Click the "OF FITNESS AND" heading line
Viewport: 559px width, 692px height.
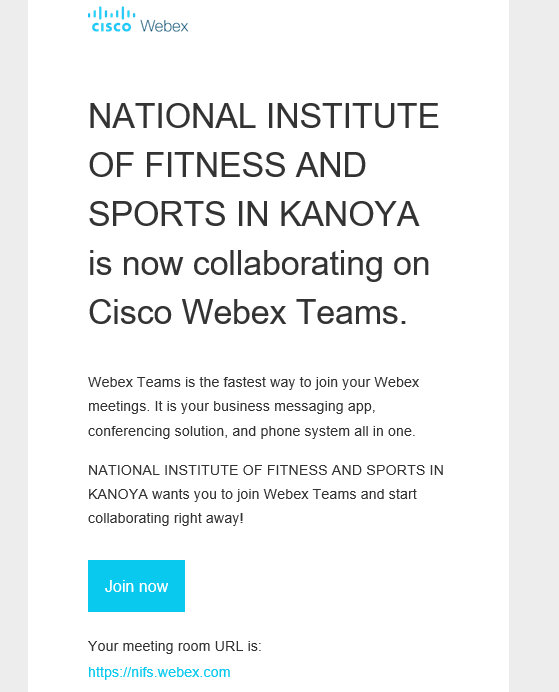(x=227, y=165)
